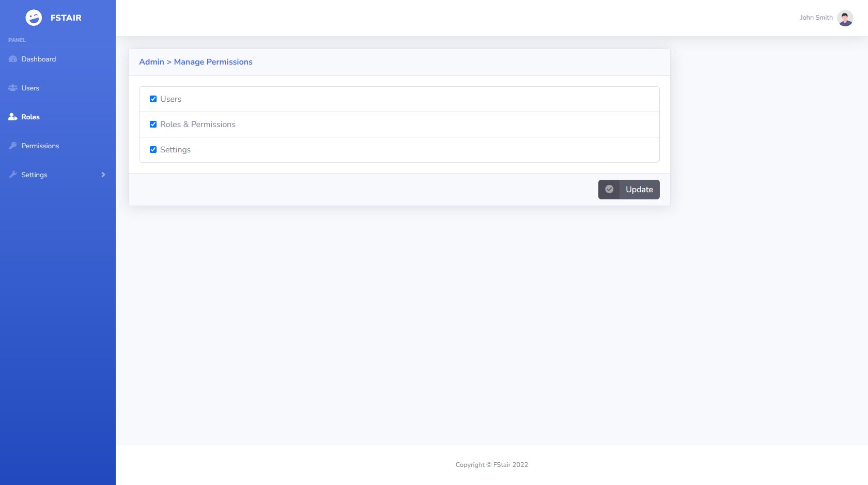Select the Roles sidebar label
Image resolution: width=868 pixels, height=485 pixels.
point(30,117)
